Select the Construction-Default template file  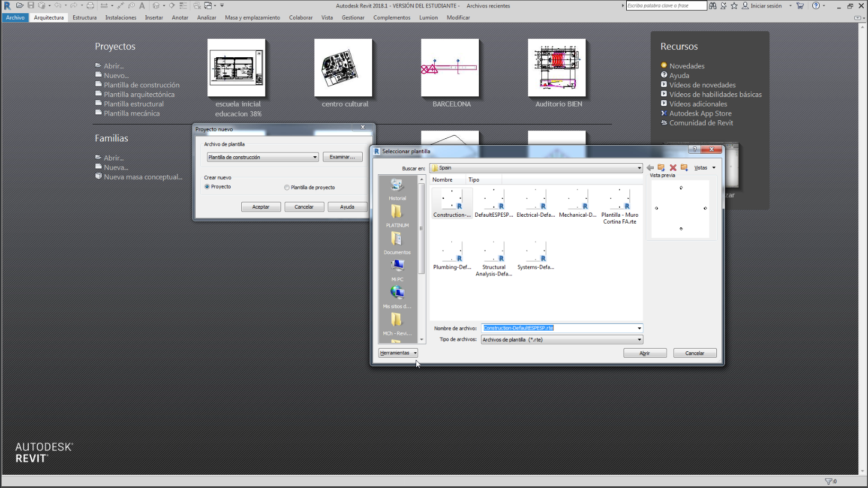pos(452,203)
